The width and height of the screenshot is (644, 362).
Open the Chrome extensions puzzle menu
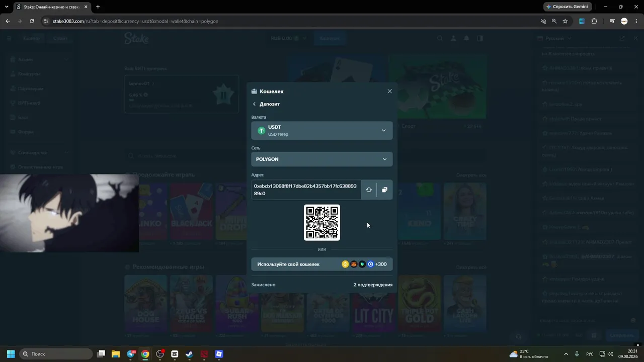(x=594, y=21)
